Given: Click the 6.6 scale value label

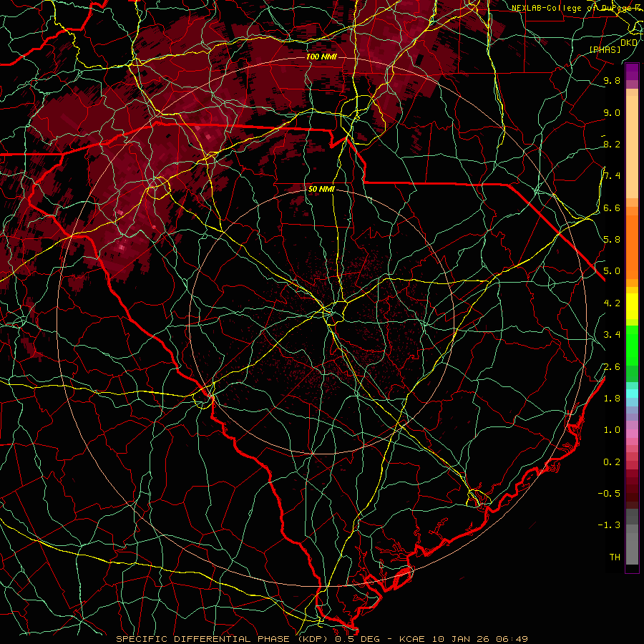Looking at the screenshot, I should click(612, 208).
